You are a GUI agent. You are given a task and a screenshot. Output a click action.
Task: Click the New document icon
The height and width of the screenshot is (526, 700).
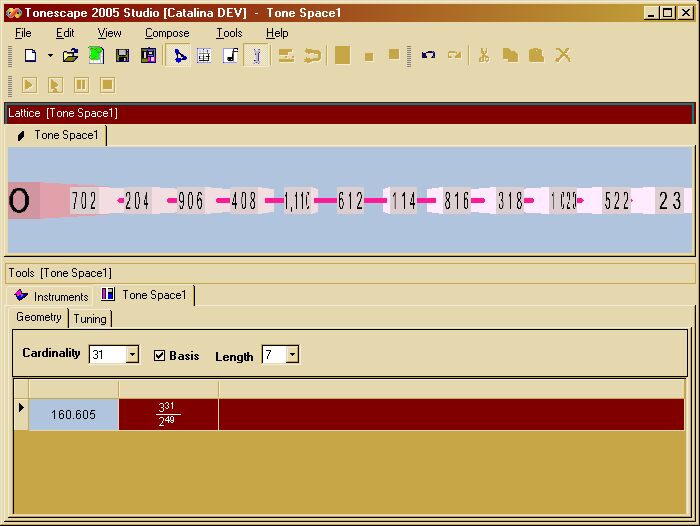[x=30, y=55]
